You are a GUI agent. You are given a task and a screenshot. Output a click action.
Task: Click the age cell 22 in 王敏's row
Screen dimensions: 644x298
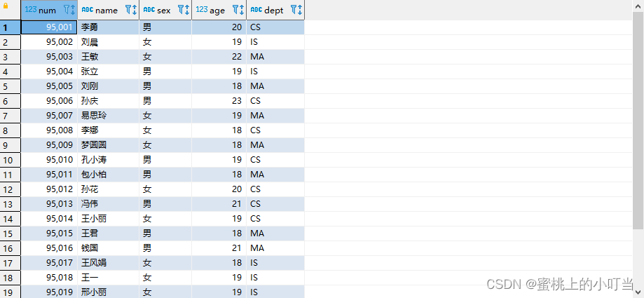tap(219, 57)
